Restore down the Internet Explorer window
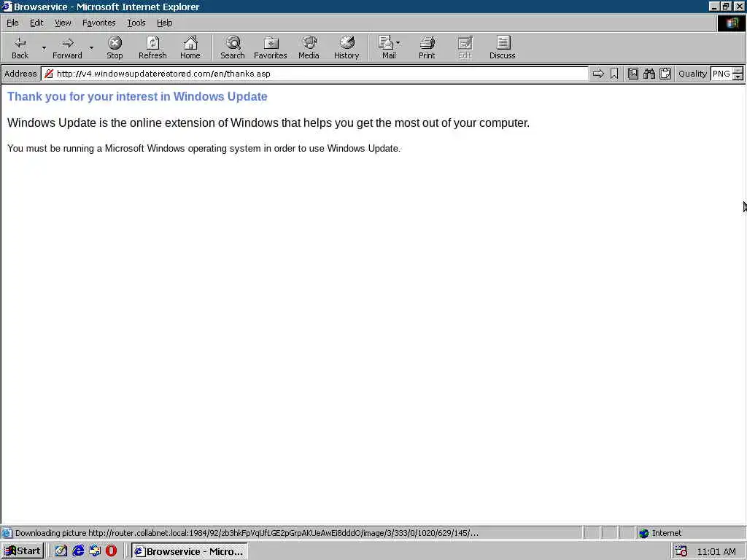 [x=725, y=7]
